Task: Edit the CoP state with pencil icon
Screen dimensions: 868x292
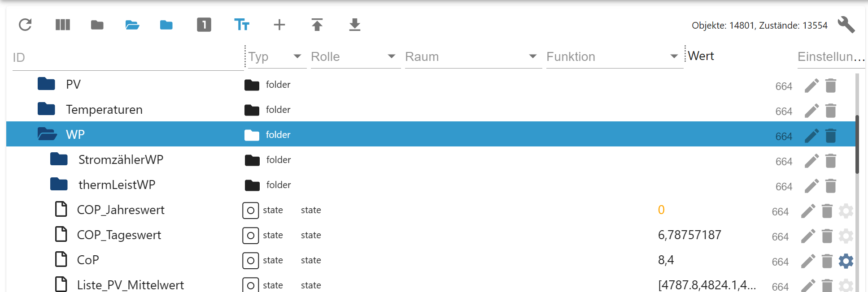Action: [x=808, y=261]
